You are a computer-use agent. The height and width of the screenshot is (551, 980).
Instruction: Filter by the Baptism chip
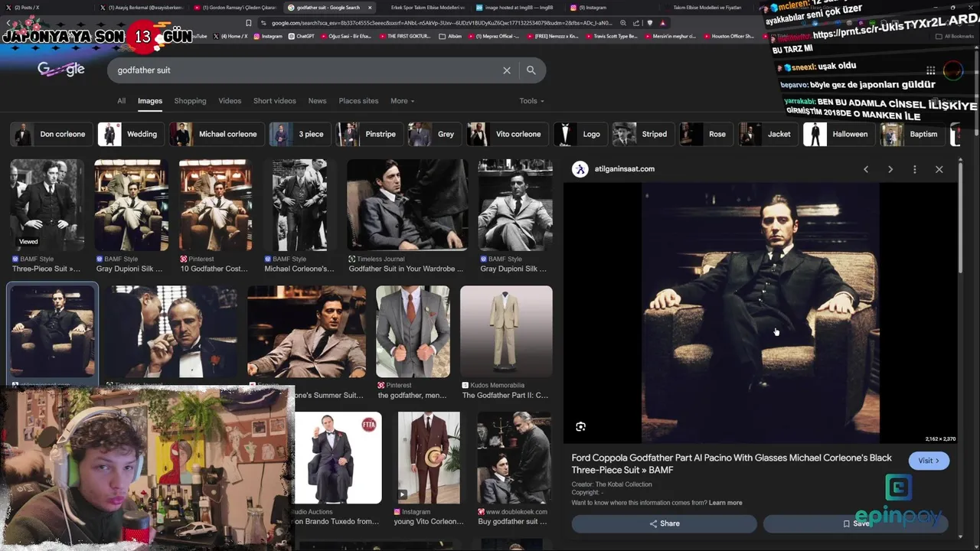pos(912,134)
